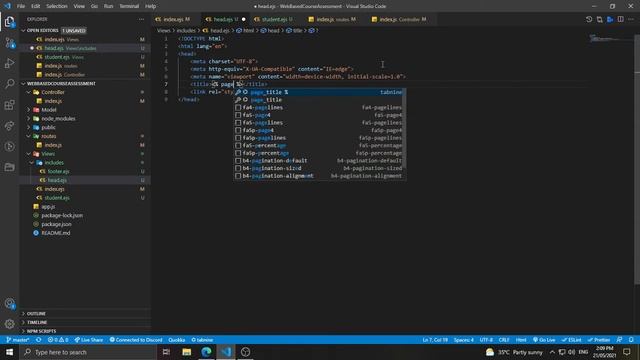
Task: Open the Explorer view in activity bar
Action: pyautogui.click(x=9, y=22)
